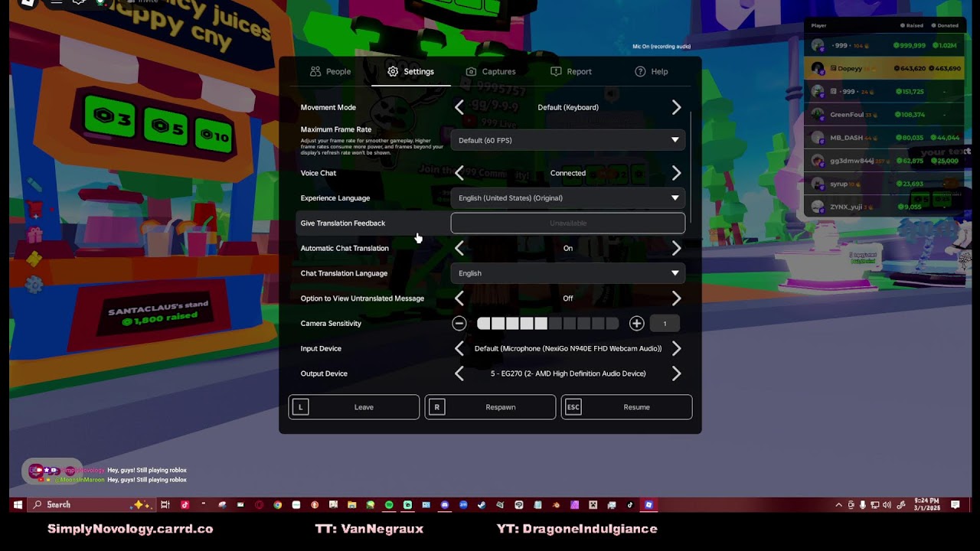Open the system tray microphone indicator
980x551 pixels.
click(x=863, y=505)
